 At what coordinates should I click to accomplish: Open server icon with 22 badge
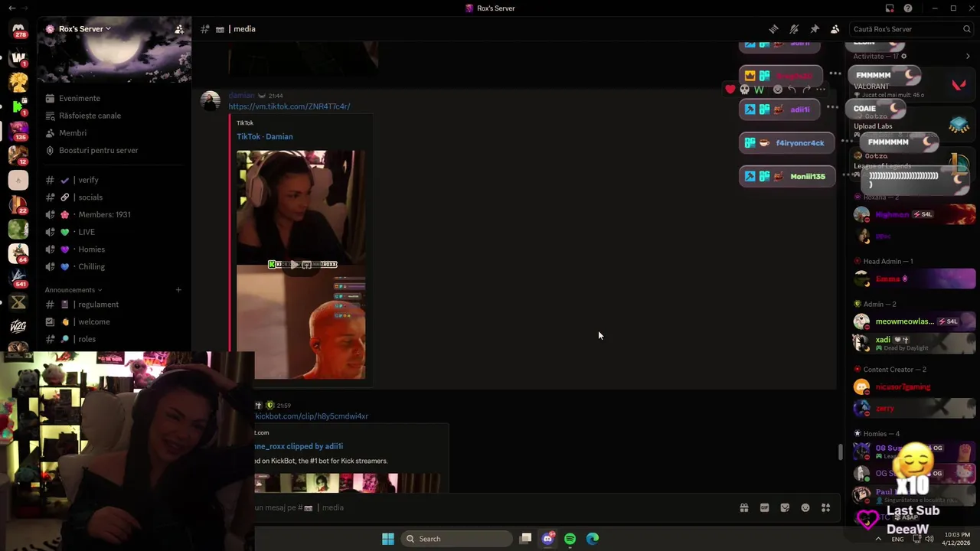18,204
